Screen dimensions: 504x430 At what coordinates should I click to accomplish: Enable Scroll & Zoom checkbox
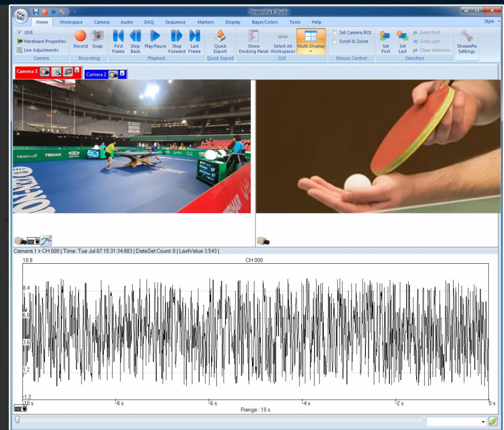pyautogui.click(x=334, y=41)
